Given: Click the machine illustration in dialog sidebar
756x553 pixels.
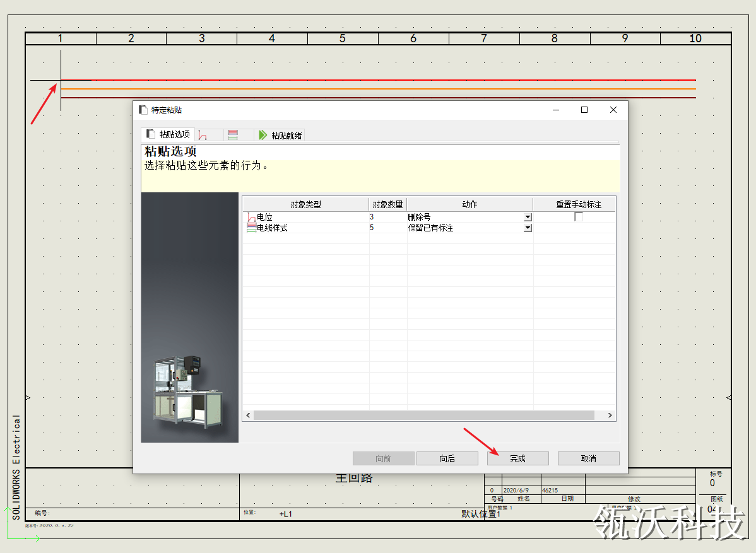Looking at the screenshot, I should 188,391.
